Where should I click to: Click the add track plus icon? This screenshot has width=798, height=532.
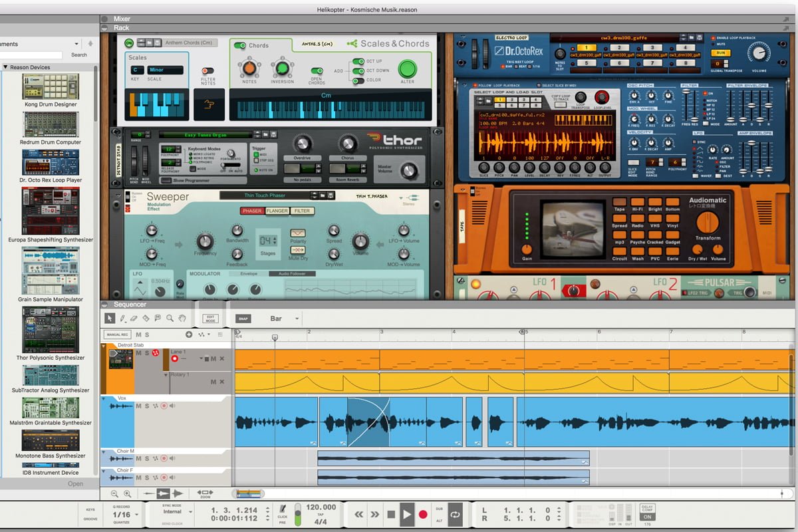189,334
